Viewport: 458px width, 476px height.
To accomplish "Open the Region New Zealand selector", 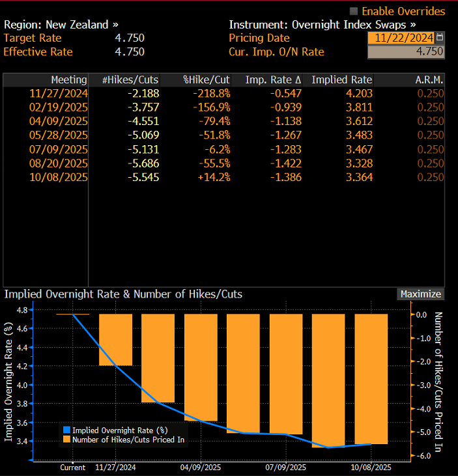I will [61, 25].
